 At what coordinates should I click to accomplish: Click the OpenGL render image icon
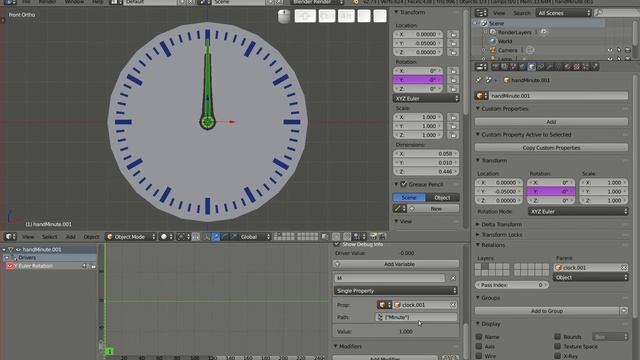tap(373, 237)
